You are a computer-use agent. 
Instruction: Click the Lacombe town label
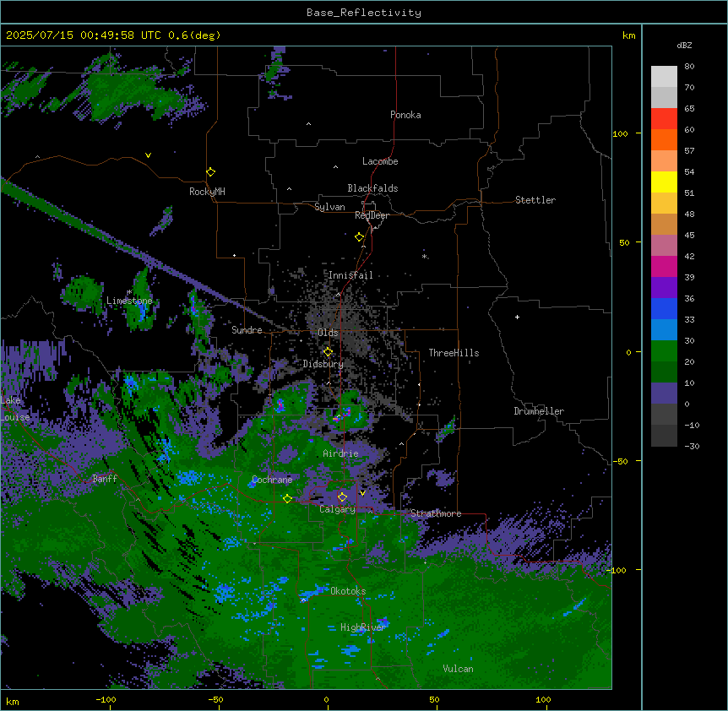(x=380, y=161)
